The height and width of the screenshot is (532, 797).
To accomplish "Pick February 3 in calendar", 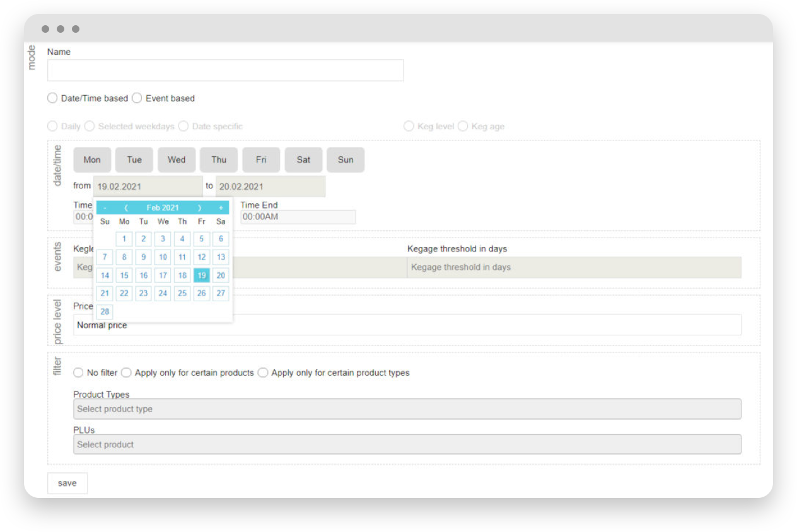I will [x=163, y=239].
